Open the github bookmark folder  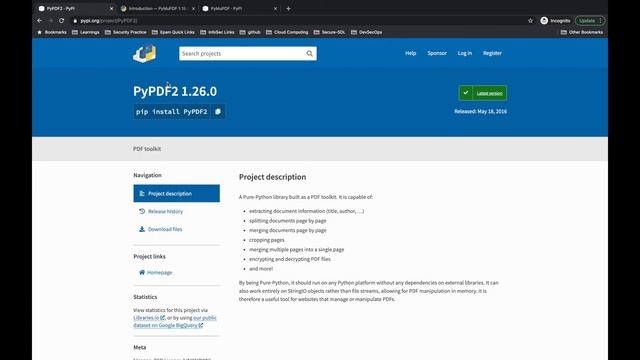(250, 32)
